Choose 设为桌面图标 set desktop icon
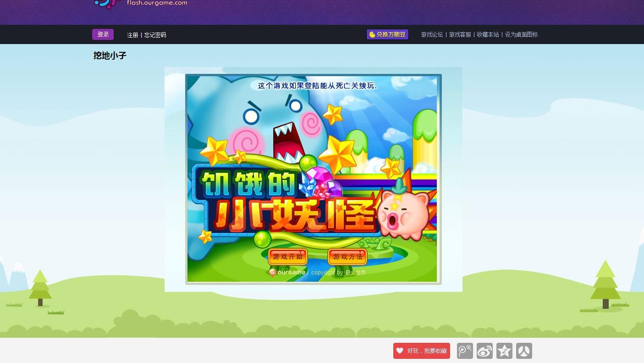Screen dimensions: 644x363 point(521,34)
